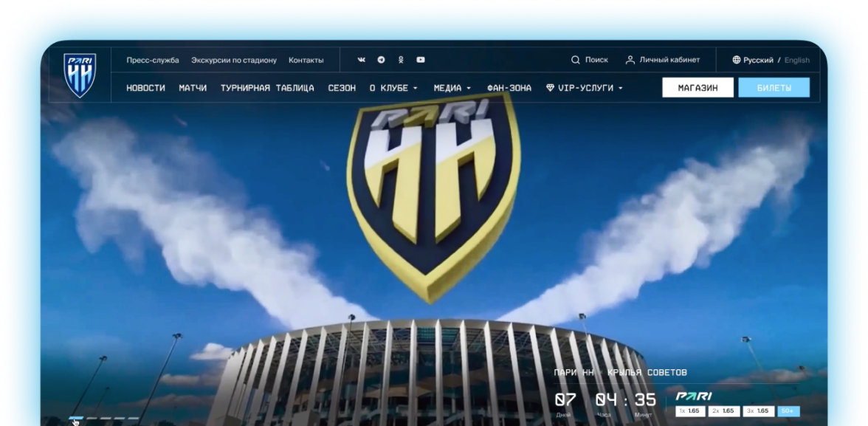
Task: Open Экскурсии по стадиону link
Action: coord(233,60)
